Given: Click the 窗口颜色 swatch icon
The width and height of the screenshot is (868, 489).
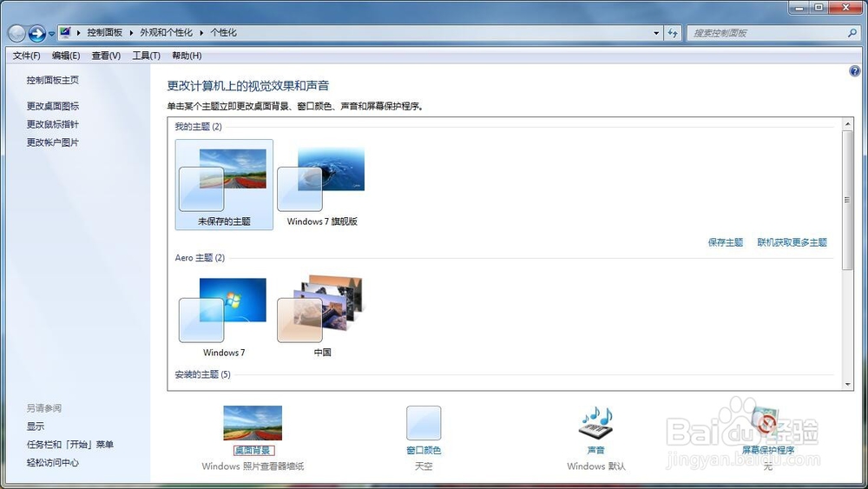Looking at the screenshot, I should coord(424,422).
